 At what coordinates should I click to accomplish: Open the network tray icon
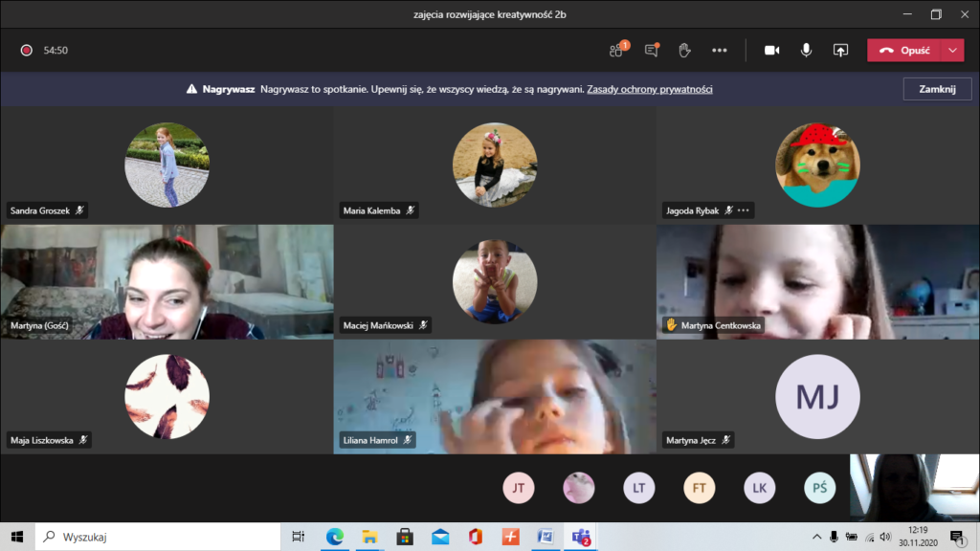(x=869, y=537)
